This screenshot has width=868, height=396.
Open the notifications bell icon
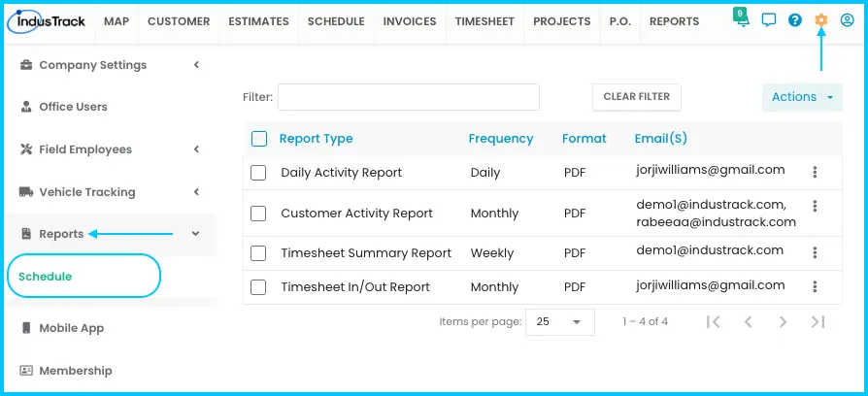[x=741, y=20]
